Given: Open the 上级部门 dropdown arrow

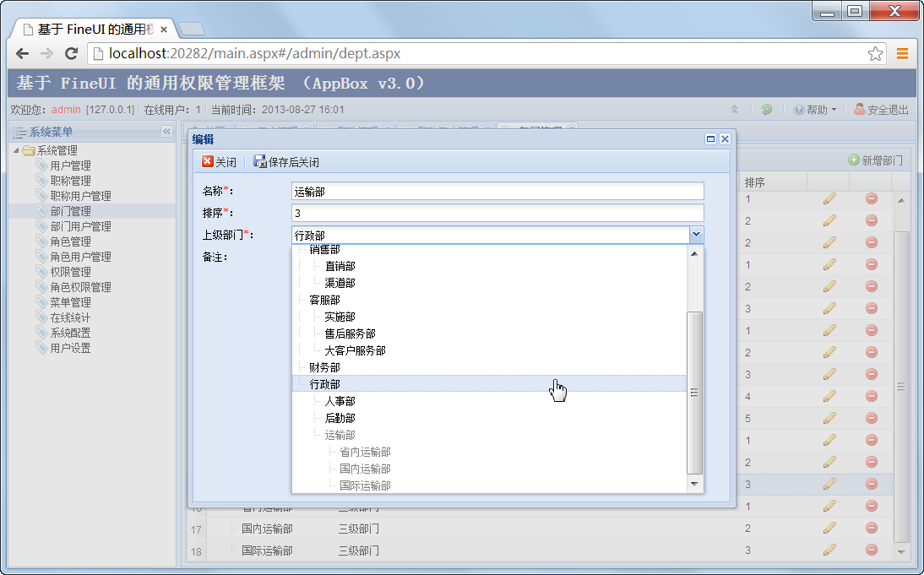Looking at the screenshot, I should pyautogui.click(x=696, y=236).
